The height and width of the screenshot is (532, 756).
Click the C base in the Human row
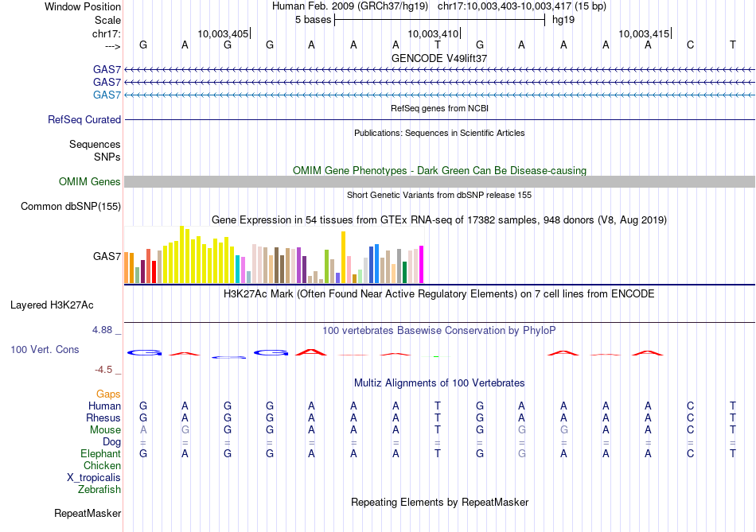(x=691, y=406)
